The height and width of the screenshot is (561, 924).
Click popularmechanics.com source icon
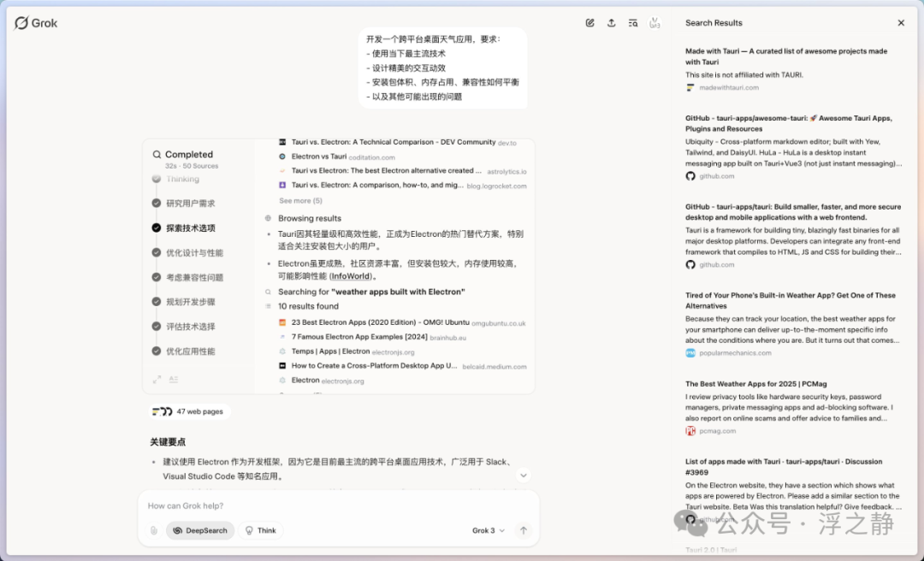pos(690,353)
